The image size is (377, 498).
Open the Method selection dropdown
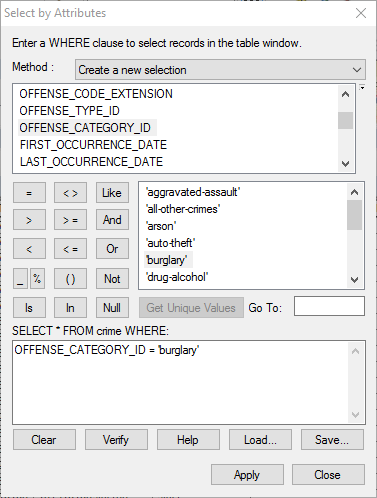(220, 70)
